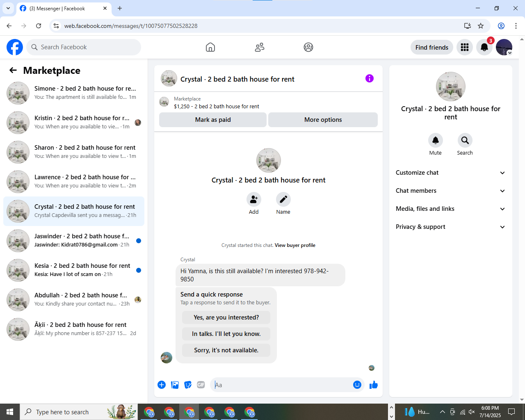The height and width of the screenshot is (420, 525).
Task: Open Lawrence's conversation
Action: pos(74,182)
